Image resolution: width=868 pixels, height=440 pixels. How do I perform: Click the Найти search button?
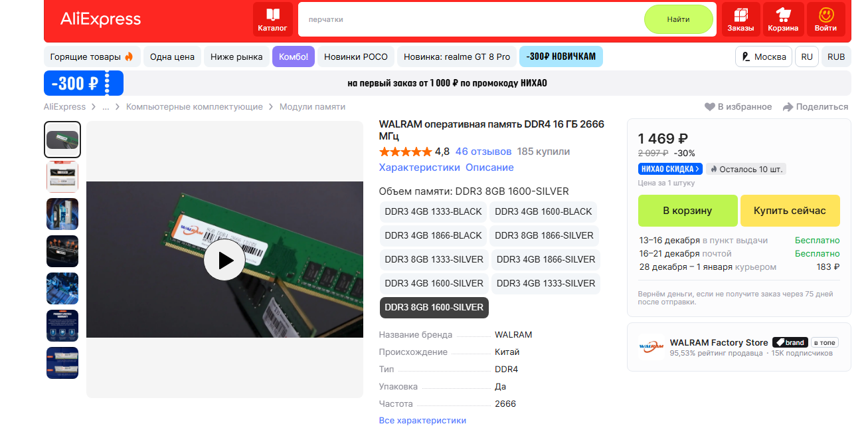click(x=678, y=19)
